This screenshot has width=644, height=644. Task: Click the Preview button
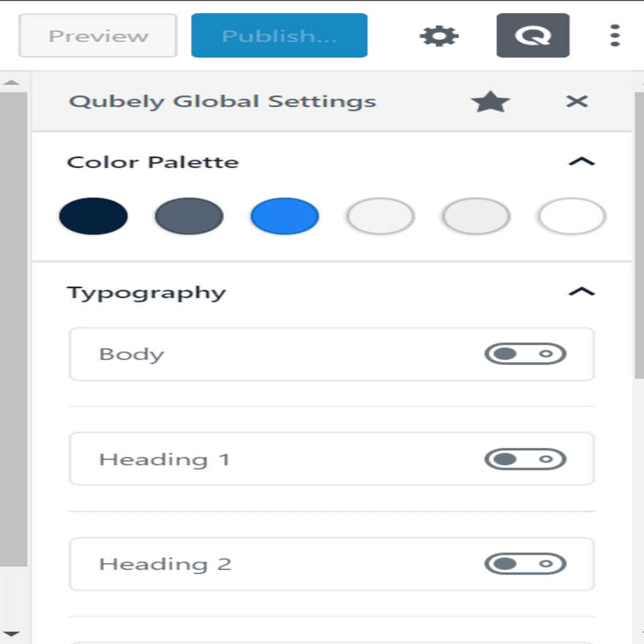[x=98, y=36]
